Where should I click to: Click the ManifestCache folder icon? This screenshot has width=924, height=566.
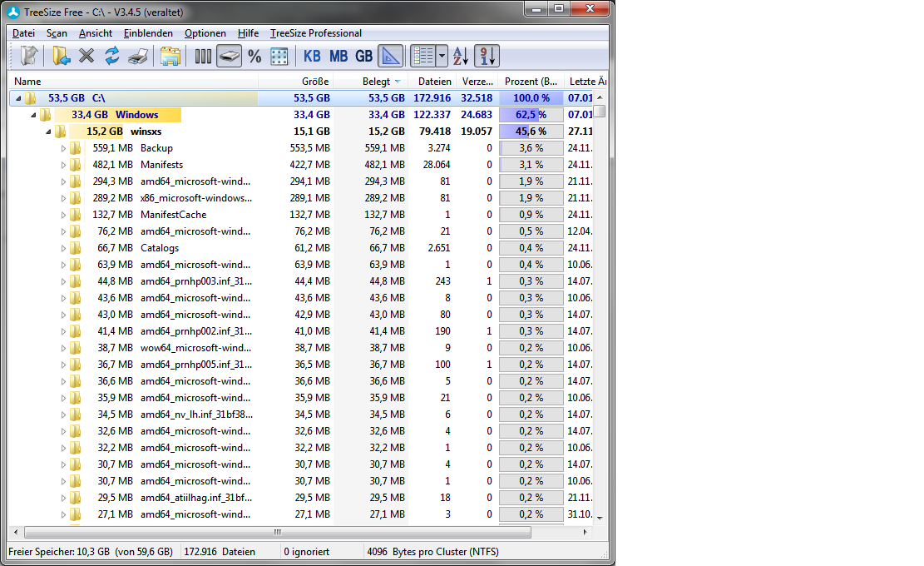pyautogui.click(x=76, y=215)
